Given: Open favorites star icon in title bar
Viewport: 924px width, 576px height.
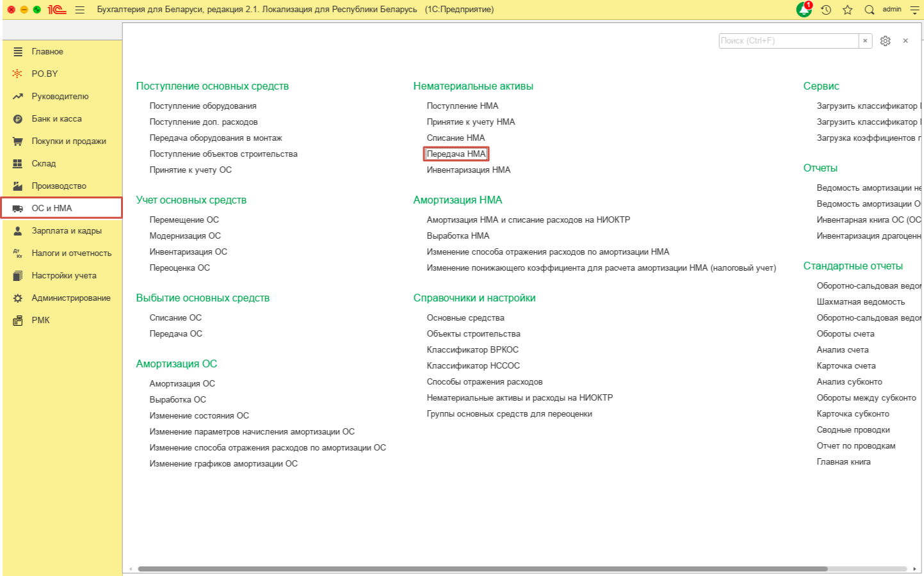Looking at the screenshot, I should pos(847,10).
